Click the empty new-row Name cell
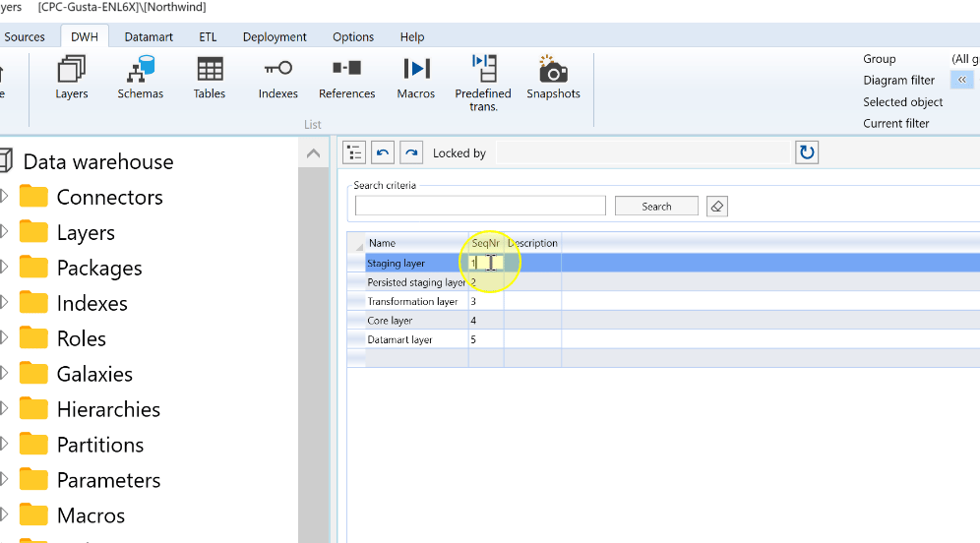The image size is (980, 543). [x=417, y=358]
